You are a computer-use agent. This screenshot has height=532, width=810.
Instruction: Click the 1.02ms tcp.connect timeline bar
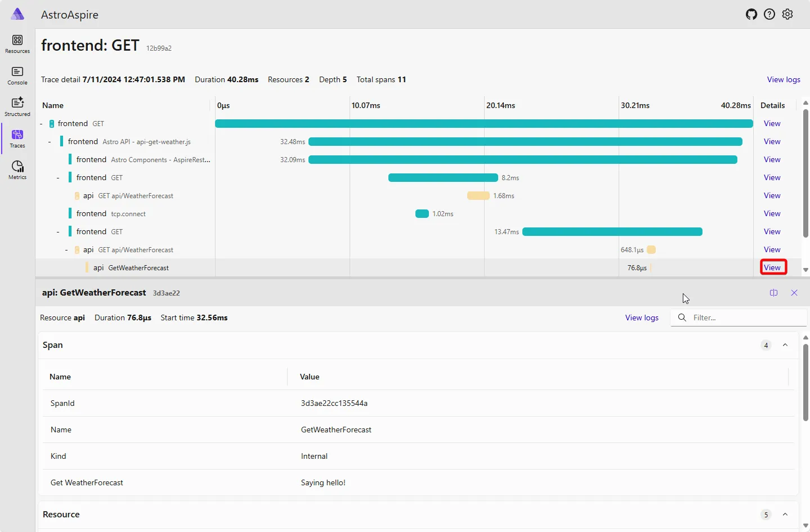coord(422,214)
